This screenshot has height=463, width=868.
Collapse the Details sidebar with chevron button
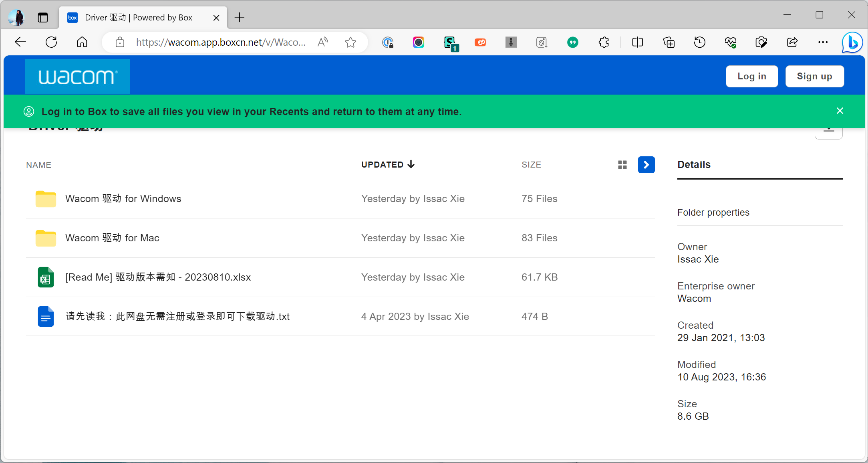click(x=646, y=165)
